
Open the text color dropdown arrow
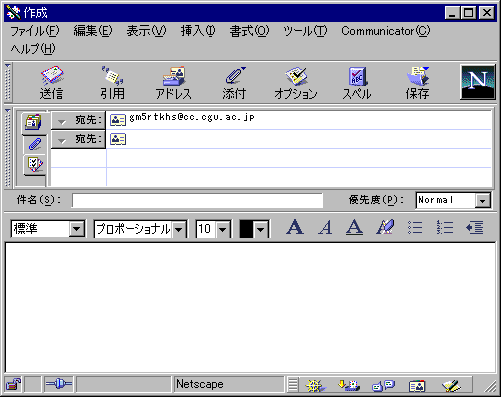tap(261, 229)
